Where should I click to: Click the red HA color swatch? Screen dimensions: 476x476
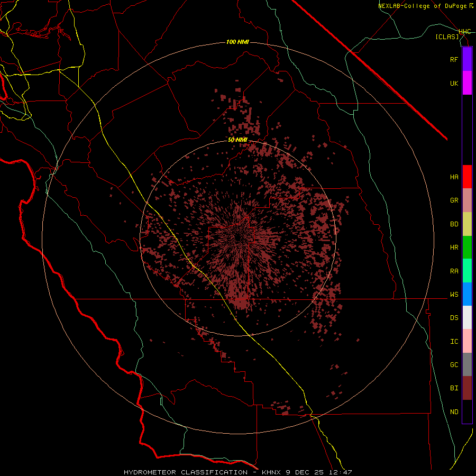click(467, 177)
